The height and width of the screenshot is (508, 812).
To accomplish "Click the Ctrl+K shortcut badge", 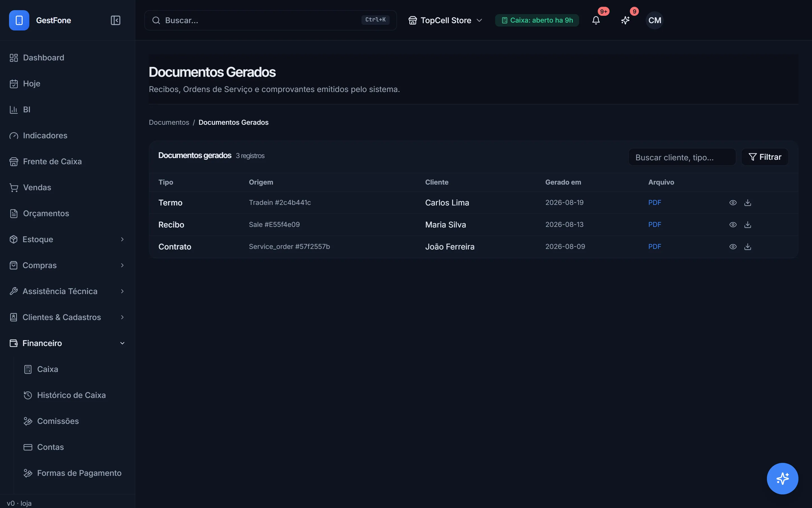I will click(x=375, y=20).
